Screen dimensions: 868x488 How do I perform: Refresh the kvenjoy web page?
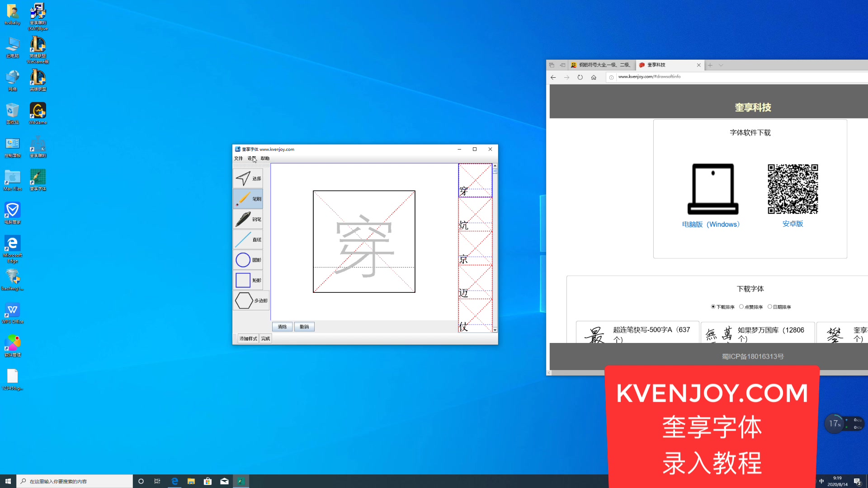click(x=580, y=77)
